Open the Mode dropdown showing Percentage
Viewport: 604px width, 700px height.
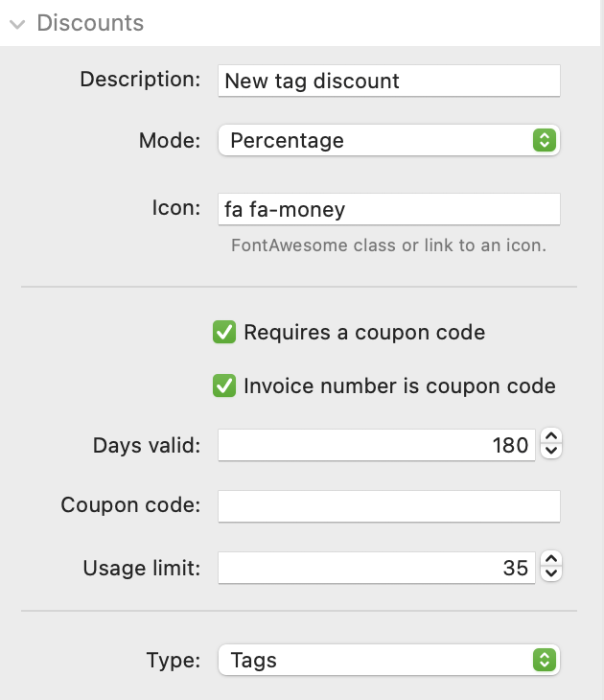point(376,141)
